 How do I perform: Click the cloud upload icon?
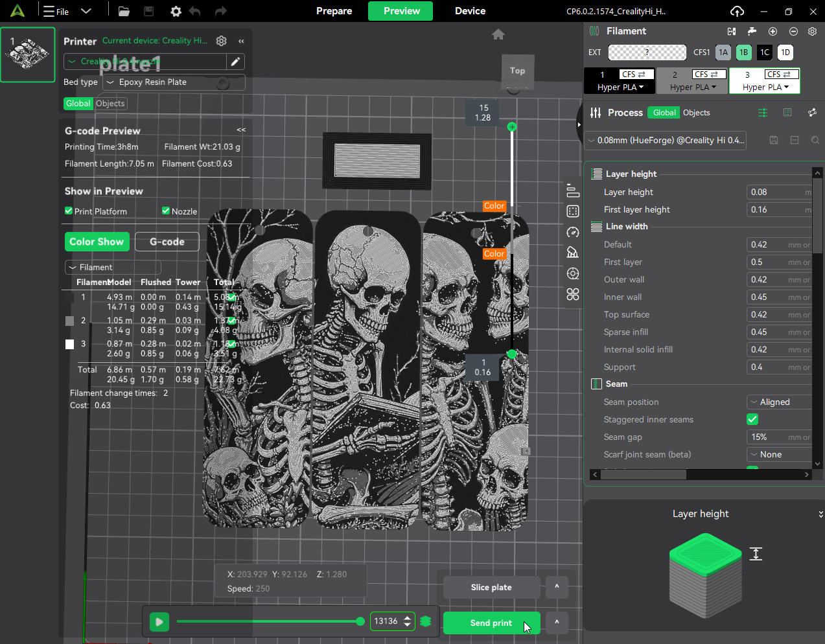pos(737,11)
